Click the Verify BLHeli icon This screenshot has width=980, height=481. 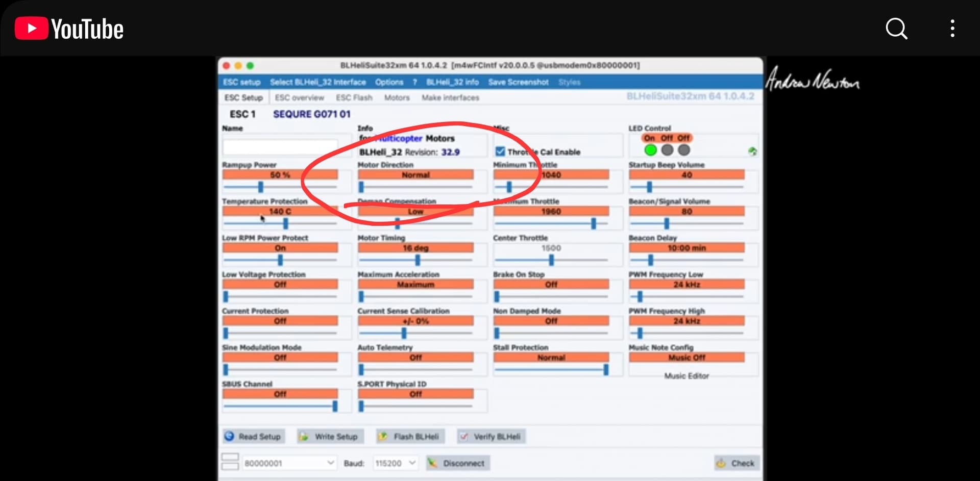click(x=463, y=437)
